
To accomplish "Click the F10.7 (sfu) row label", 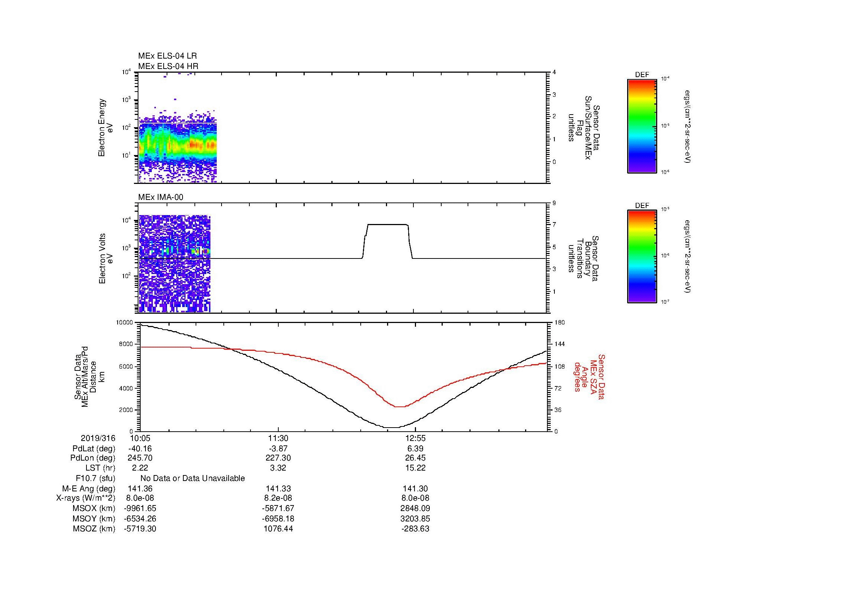I will (95, 478).
